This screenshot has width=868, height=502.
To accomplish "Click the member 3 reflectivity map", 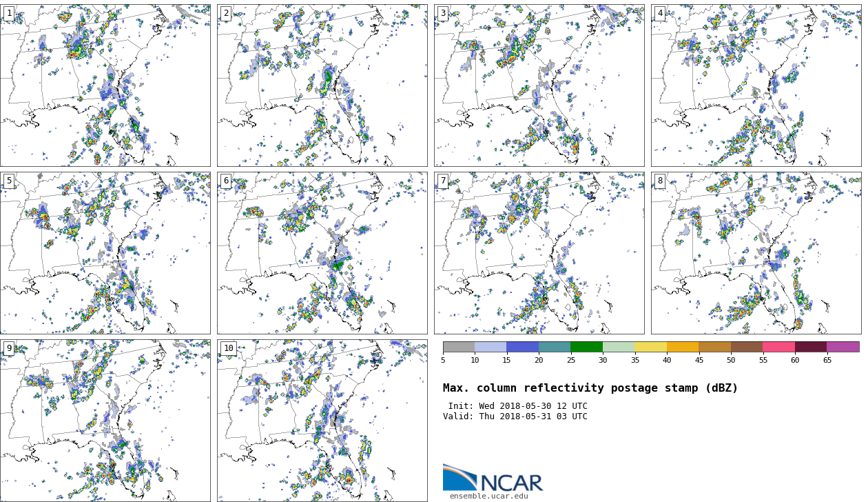I will [x=539, y=86].
